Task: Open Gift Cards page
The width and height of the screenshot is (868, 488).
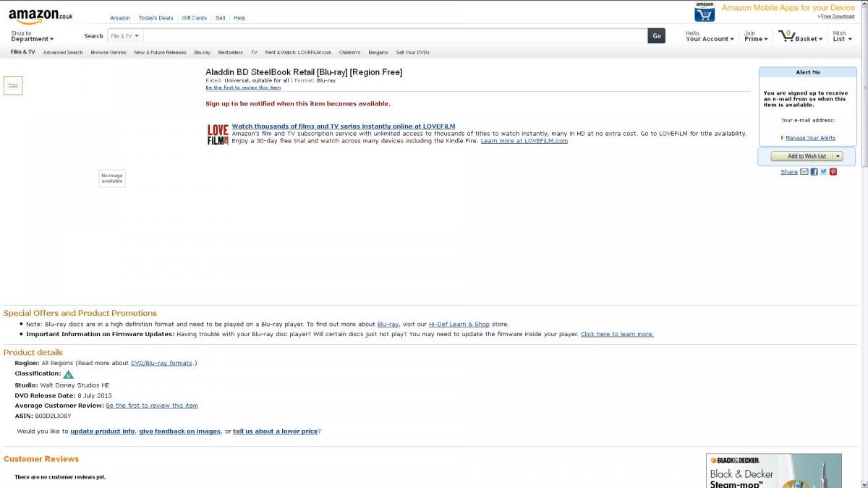Action: tap(195, 18)
